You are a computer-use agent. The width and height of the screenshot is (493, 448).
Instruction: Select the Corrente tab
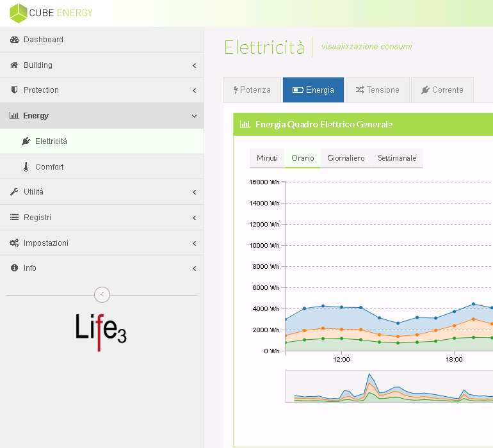(442, 90)
